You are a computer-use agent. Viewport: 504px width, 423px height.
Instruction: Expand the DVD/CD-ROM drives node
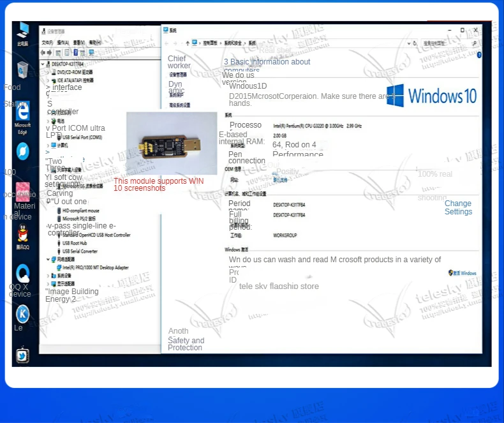coord(48,72)
